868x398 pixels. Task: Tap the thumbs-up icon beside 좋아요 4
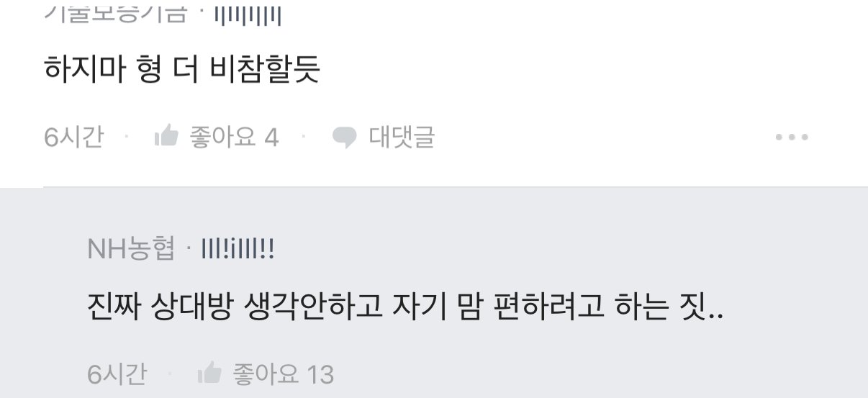click(166, 136)
